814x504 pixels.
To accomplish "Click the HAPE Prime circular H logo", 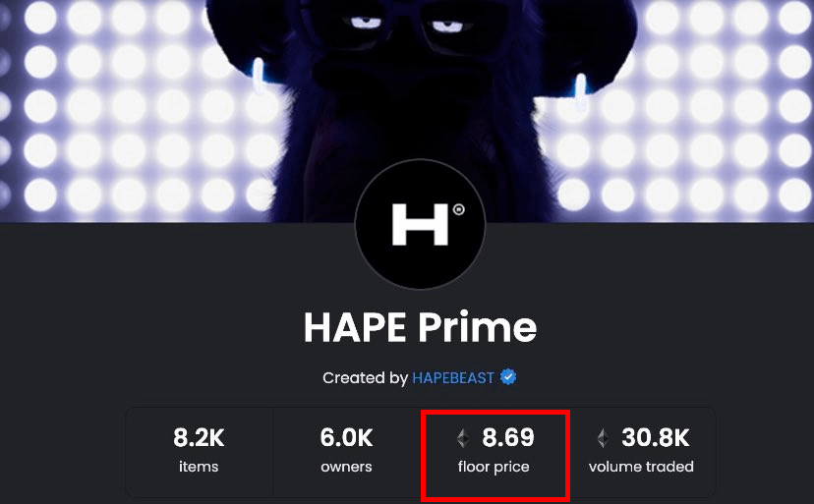I will 420,224.
